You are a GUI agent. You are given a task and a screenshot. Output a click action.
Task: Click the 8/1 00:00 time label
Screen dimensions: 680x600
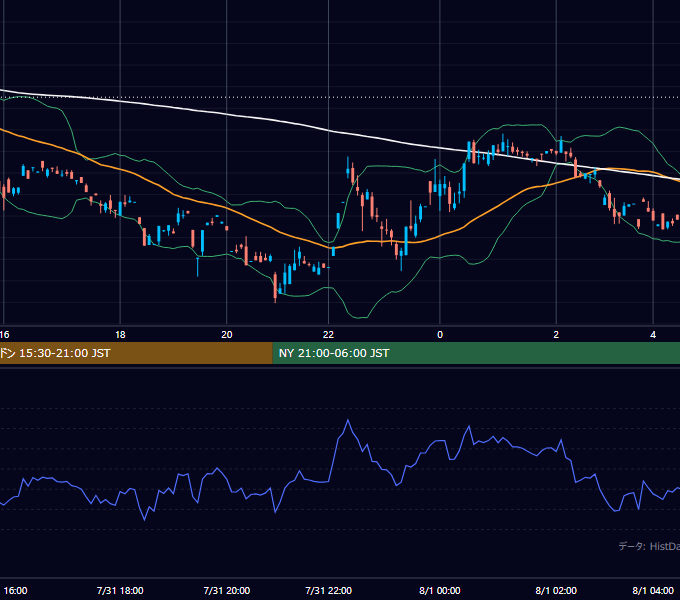point(440,590)
